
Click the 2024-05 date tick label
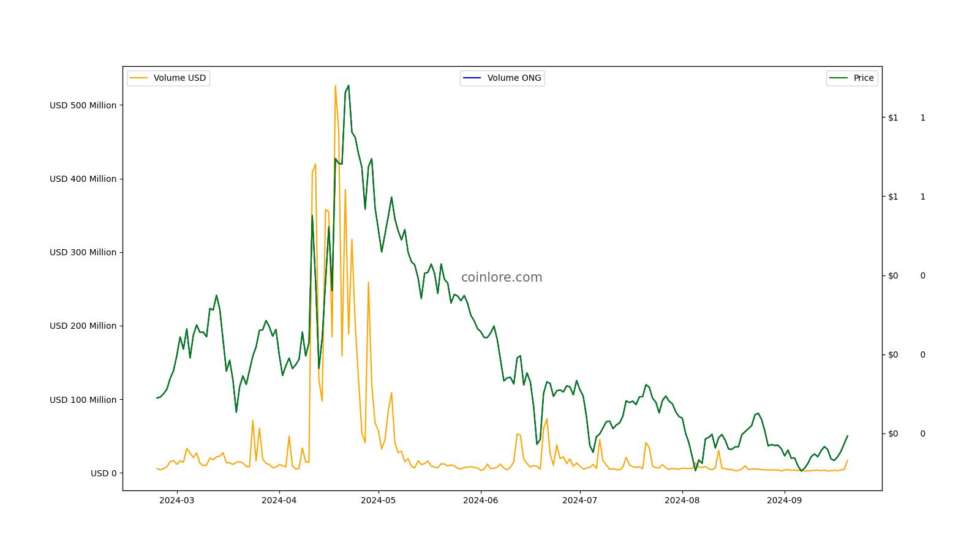click(x=378, y=500)
